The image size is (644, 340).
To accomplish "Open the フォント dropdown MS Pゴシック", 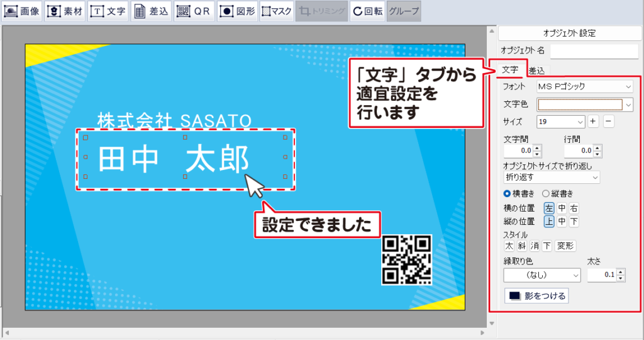I will (x=585, y=86).
